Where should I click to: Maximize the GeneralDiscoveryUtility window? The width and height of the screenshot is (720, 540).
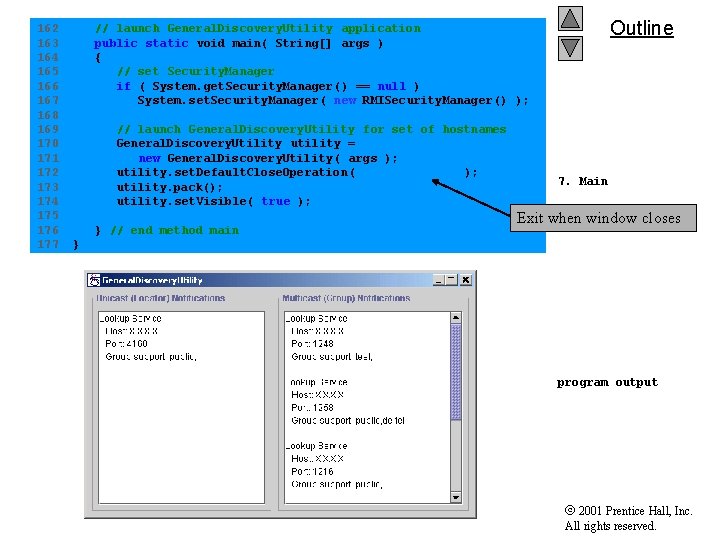(451, 280)
